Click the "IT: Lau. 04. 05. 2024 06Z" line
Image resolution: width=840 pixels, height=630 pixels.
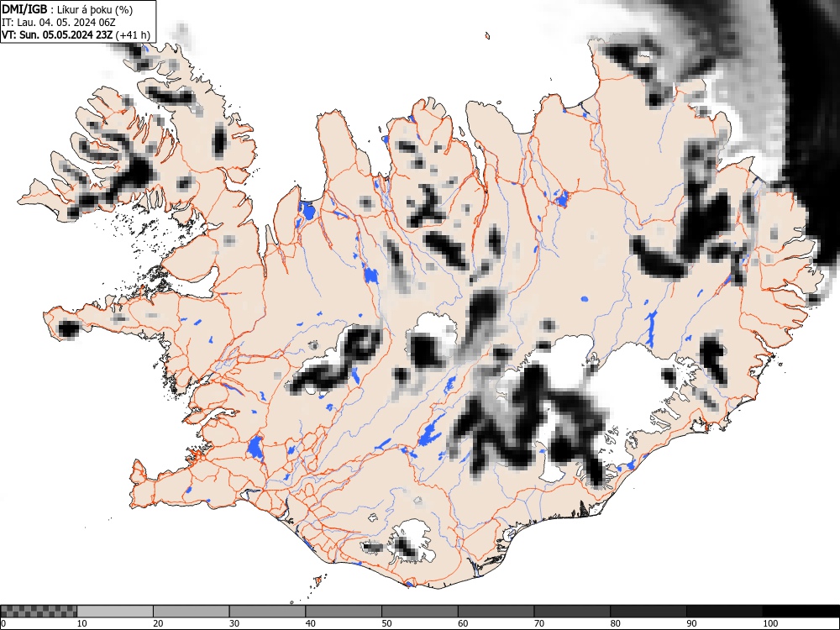[59, 23]
